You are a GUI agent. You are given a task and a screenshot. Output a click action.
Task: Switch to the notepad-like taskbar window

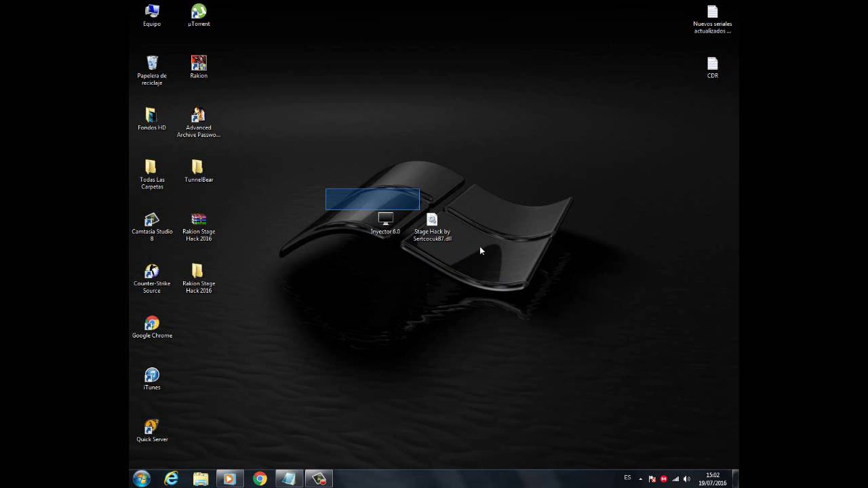click(289, 479)
